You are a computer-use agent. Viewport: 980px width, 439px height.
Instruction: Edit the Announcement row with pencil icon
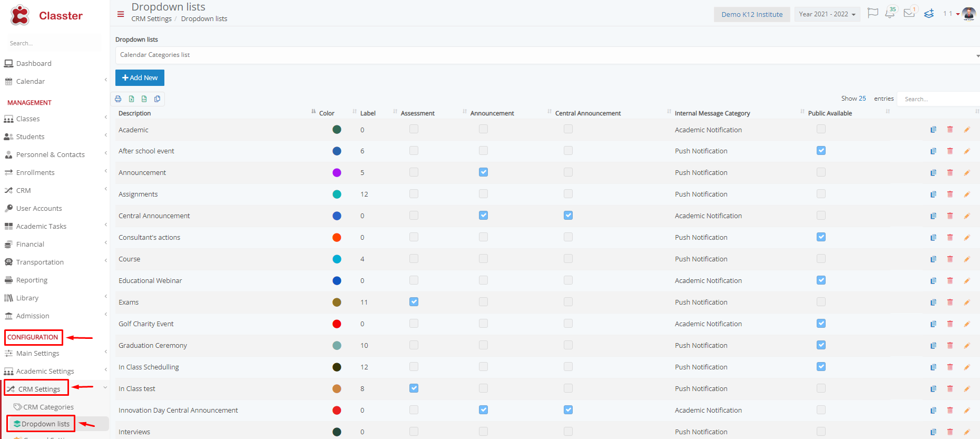(967, 173)
